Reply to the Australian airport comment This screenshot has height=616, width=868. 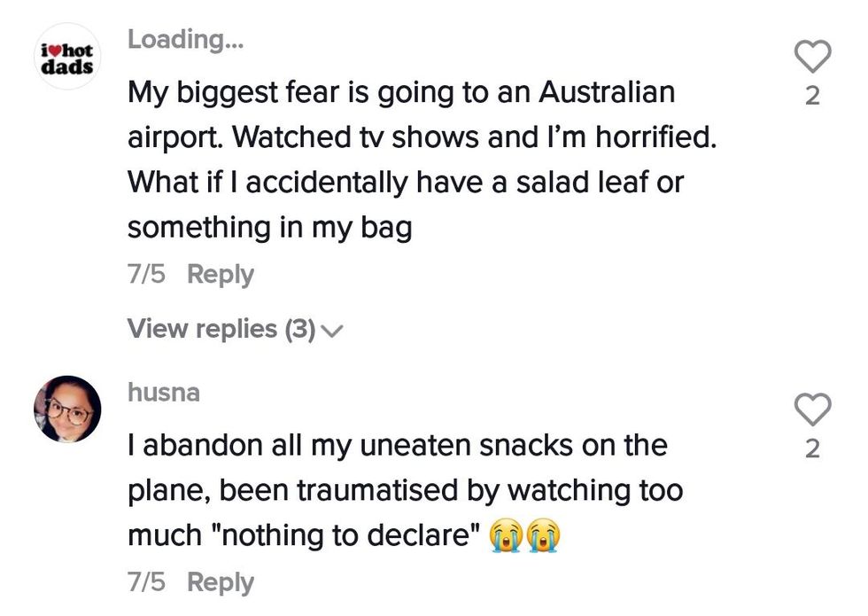click(x=221, y=275)
